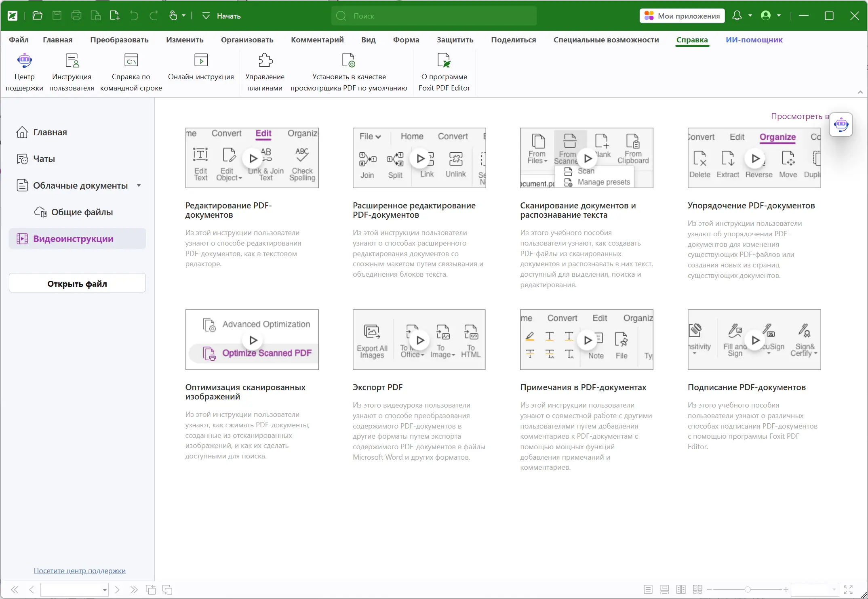
Task: Collapse the ribbon with the chevron
Action: [x=860, y=92]
